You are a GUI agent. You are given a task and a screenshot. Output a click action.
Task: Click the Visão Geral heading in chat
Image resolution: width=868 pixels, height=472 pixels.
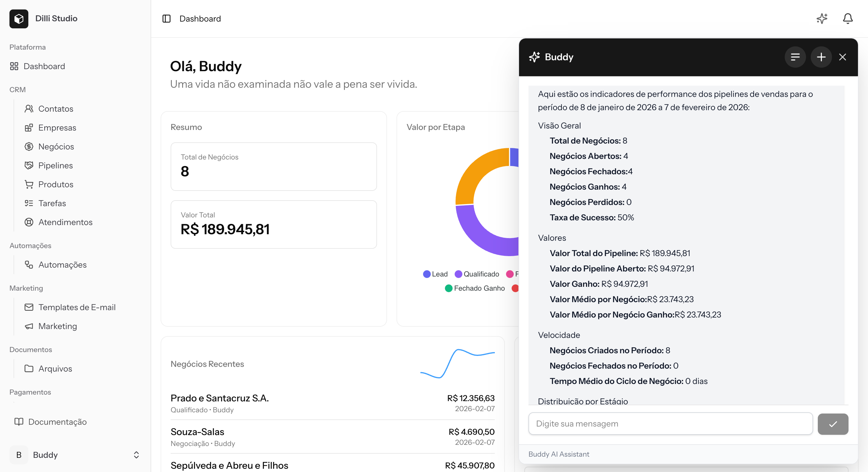(x=559, y=126)
